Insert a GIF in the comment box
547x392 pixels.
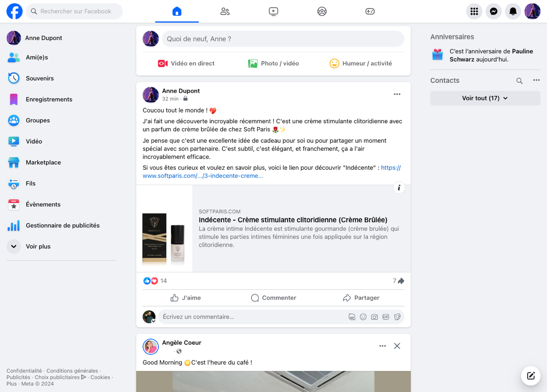click(x=385, y=317)
